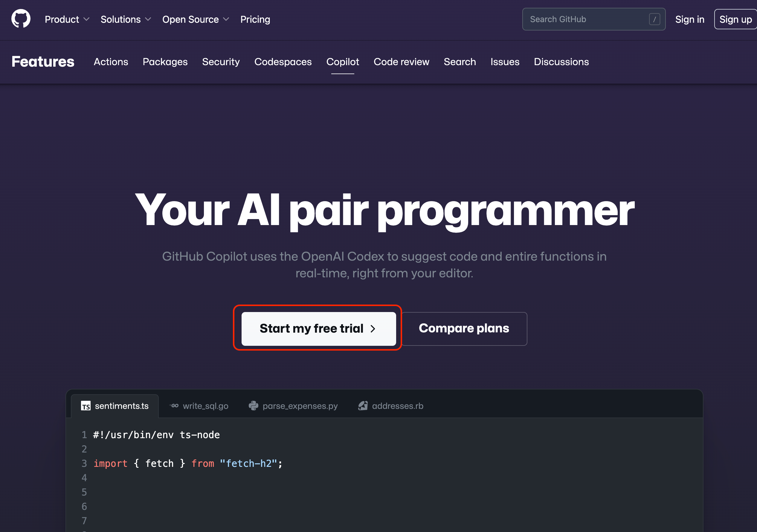Viewport: 757px width, 532px height.
Task: Click the Go icon beside write_sql.go
Action: (174, 406)
